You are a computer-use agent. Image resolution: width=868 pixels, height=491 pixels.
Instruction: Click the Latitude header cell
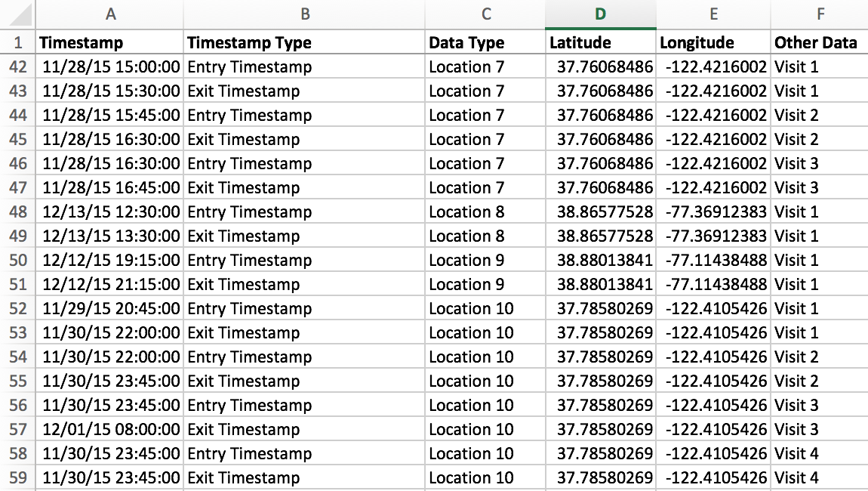click(x=601, y=42)
